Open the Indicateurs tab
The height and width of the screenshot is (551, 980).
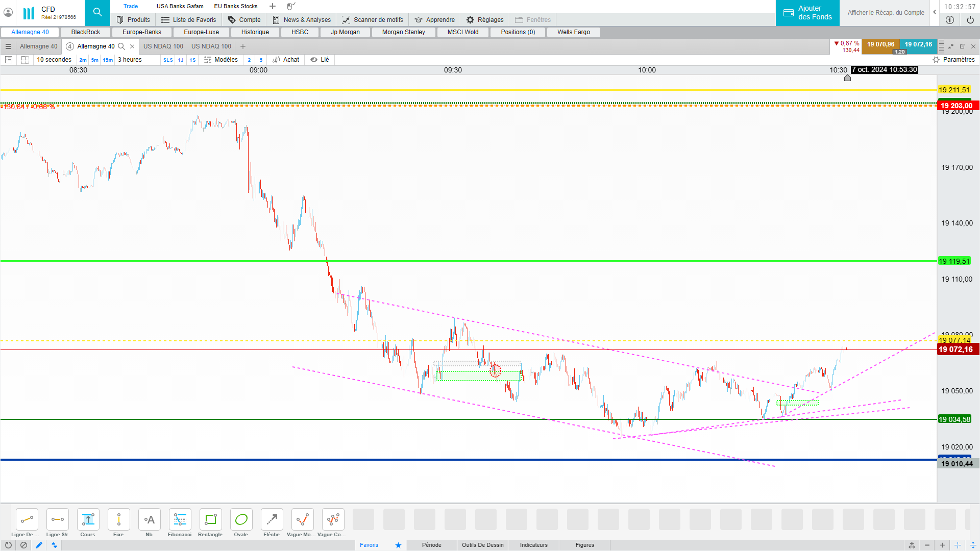533,545
